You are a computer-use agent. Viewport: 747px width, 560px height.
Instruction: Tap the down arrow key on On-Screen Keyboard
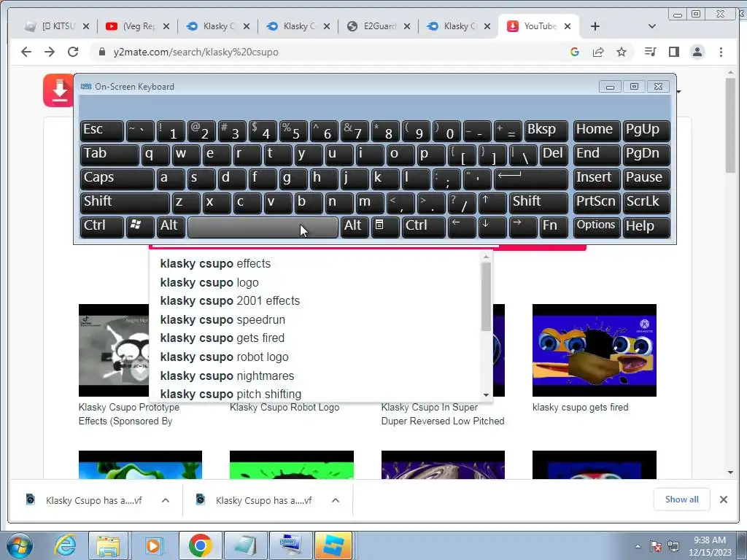point(492,226)
